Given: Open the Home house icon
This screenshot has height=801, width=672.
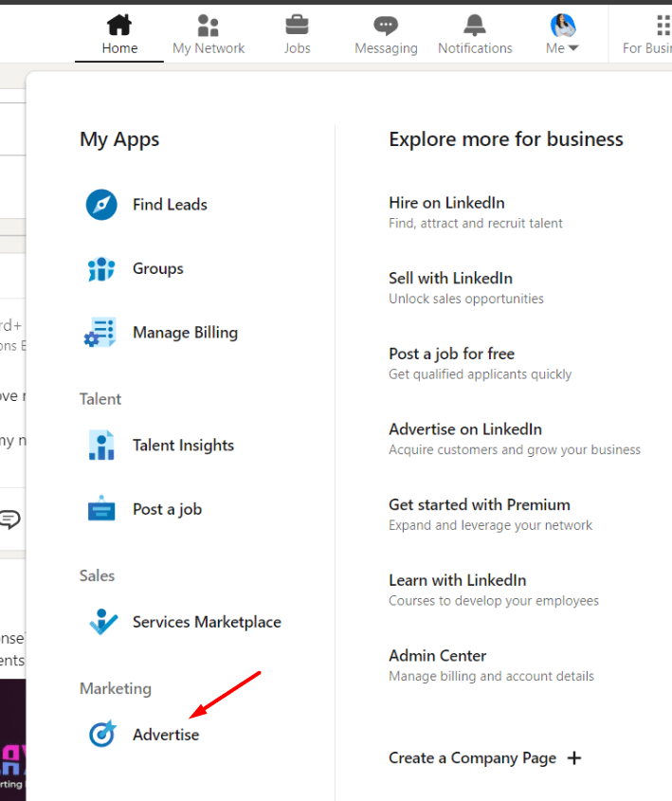Looking at the screenshot, I should click(119, 25).
